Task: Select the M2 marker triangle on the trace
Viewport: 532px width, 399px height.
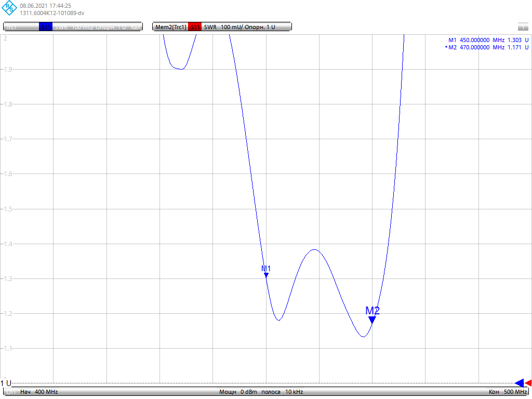Action: point(372,320)
